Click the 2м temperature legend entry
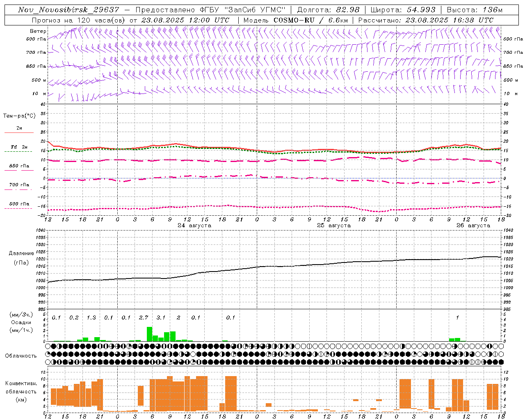The image size is (525, 420). click(19, 128)
